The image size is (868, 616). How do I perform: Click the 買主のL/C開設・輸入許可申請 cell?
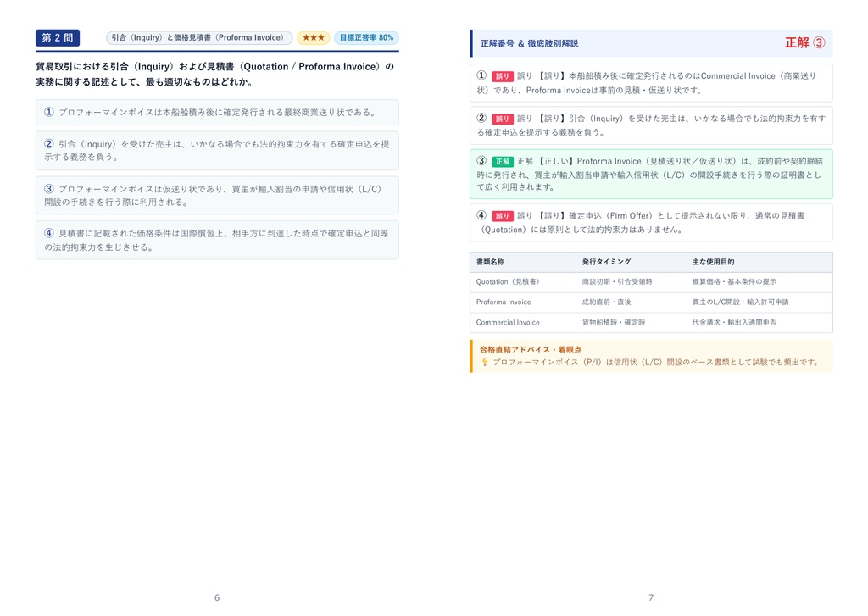click(740, 302)
